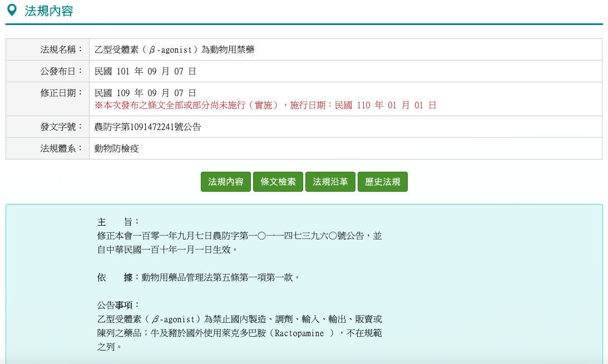Image resolution: width=608 pixels, height=364 pixels.
Task: Select the 民國 109 年 amendment date
Action: click(x=145, y=93)
